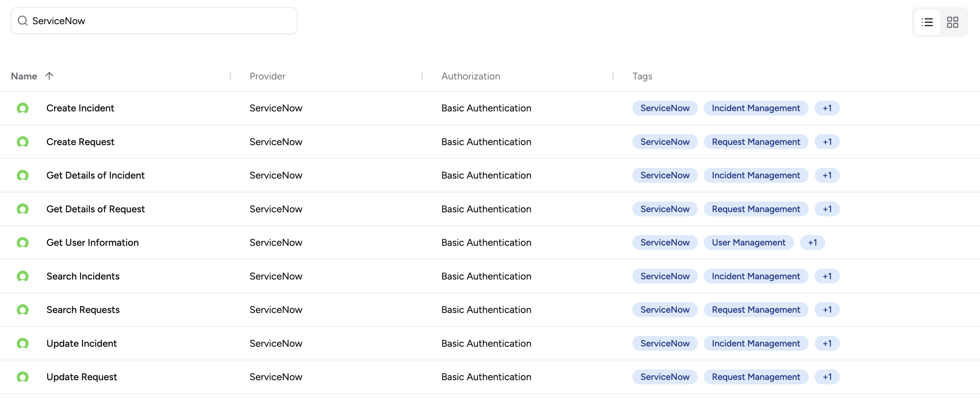Open the Create Request connector

point(80,142)
